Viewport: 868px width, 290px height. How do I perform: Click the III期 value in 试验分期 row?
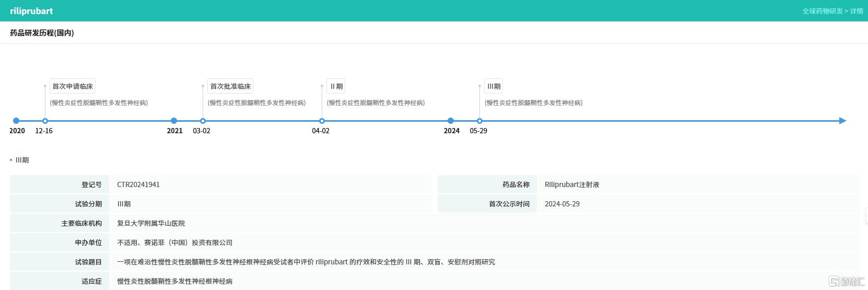[x=124, y=204]
